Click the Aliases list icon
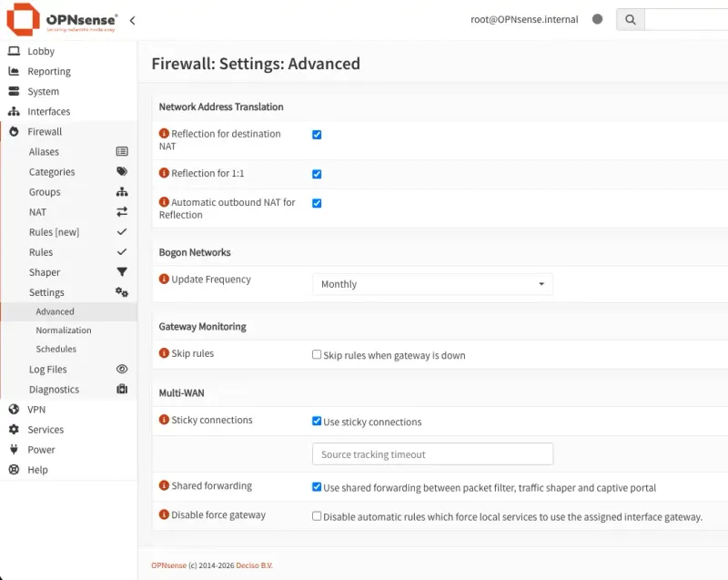 [120, 151]
